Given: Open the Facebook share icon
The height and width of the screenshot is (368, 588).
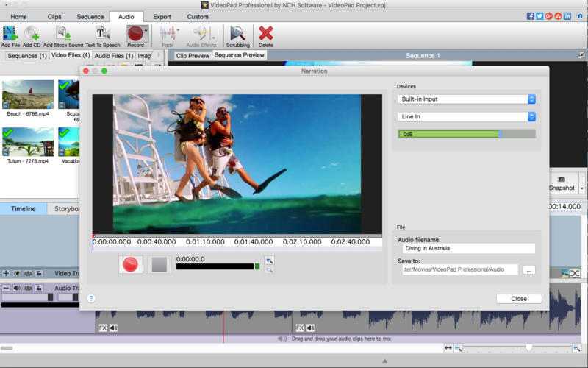Looking at the screenshot, I should (530, 16).
